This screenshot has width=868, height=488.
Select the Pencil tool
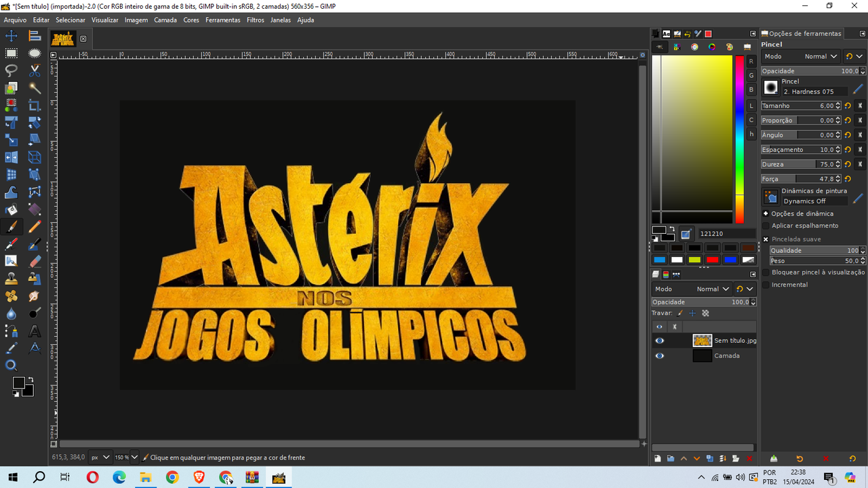tap(35, 227)
